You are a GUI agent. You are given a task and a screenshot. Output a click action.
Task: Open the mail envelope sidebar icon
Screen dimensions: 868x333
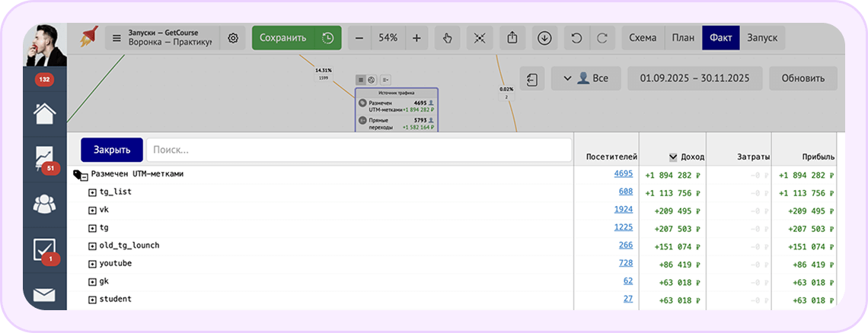(x=44, y=295)
